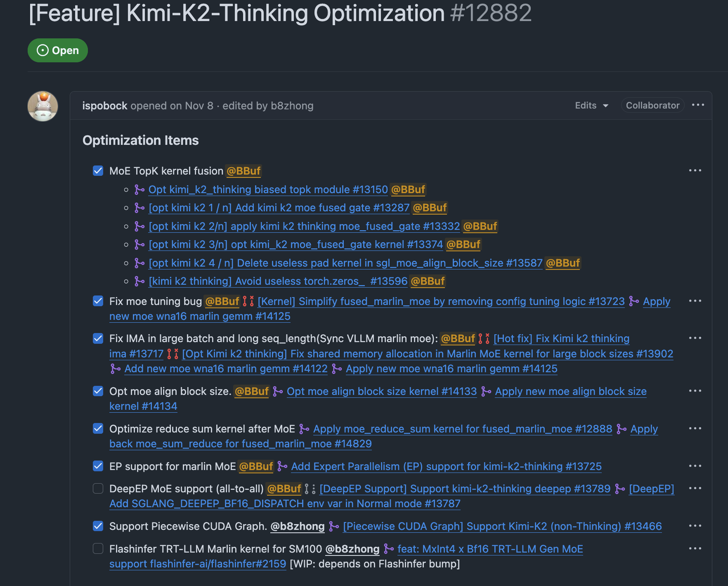Uncheck Opt moe align block size checkbox

(98, 391)
